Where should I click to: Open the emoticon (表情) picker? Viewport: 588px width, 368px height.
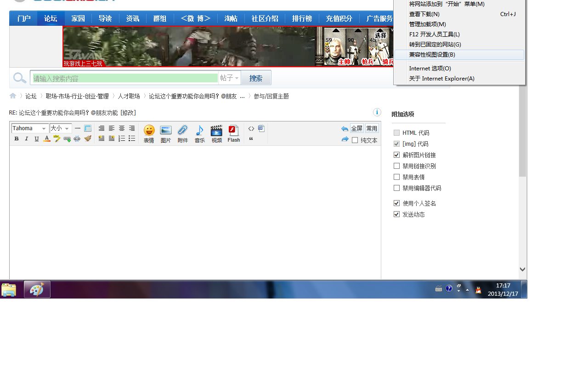click(149, 133)
